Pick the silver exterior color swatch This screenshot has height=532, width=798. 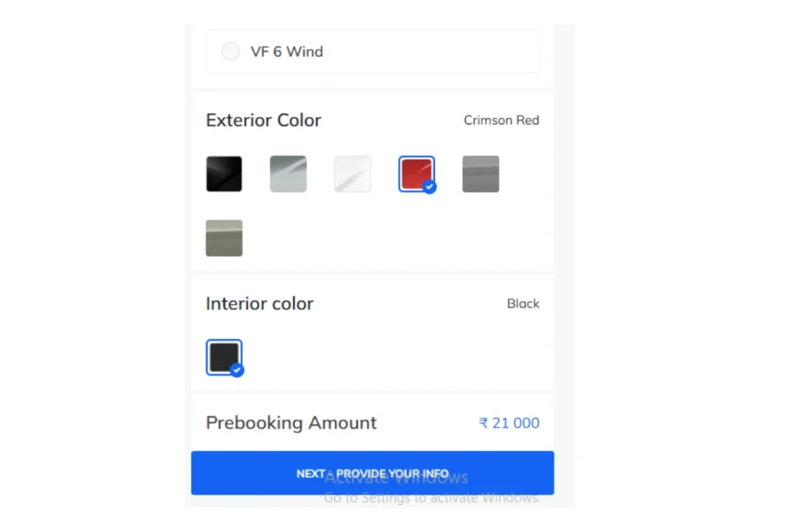[288, 174]
